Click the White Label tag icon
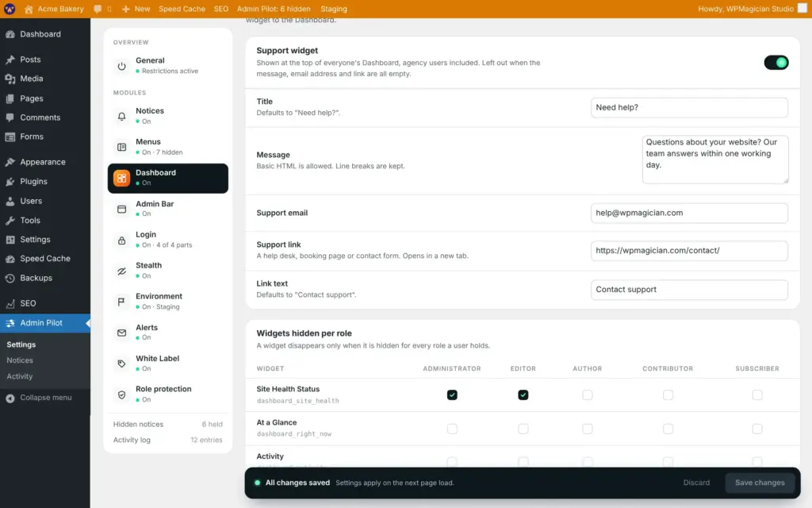The width and height of the screenshot is (812, 508). pyautogui.click(x=121, y=364)
